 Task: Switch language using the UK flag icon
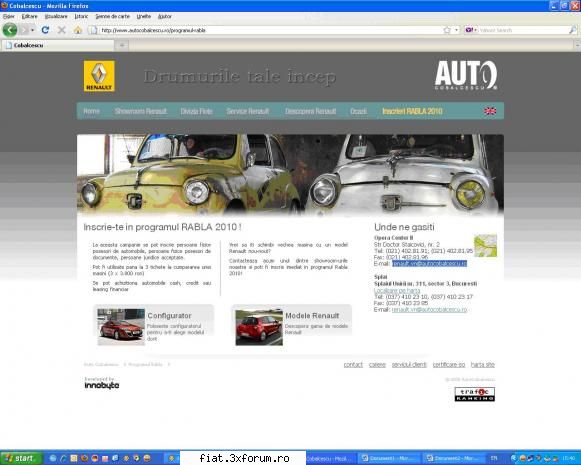(490, 111)
